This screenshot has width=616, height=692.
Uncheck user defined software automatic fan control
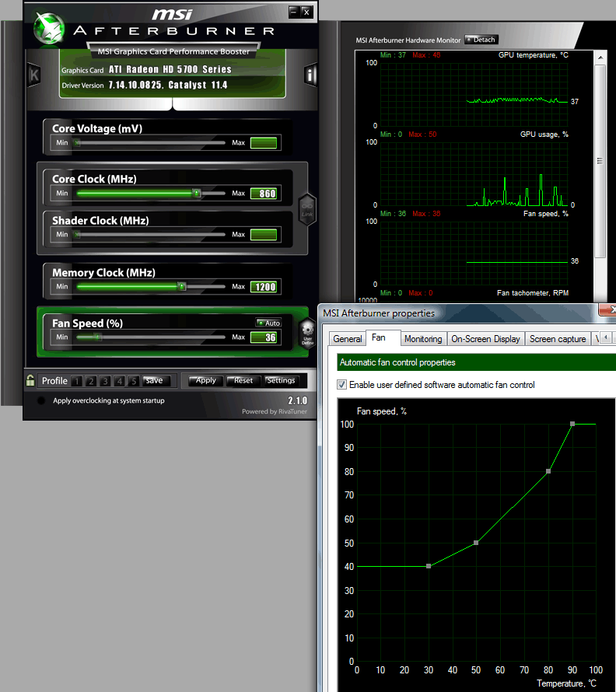point(341,385)
